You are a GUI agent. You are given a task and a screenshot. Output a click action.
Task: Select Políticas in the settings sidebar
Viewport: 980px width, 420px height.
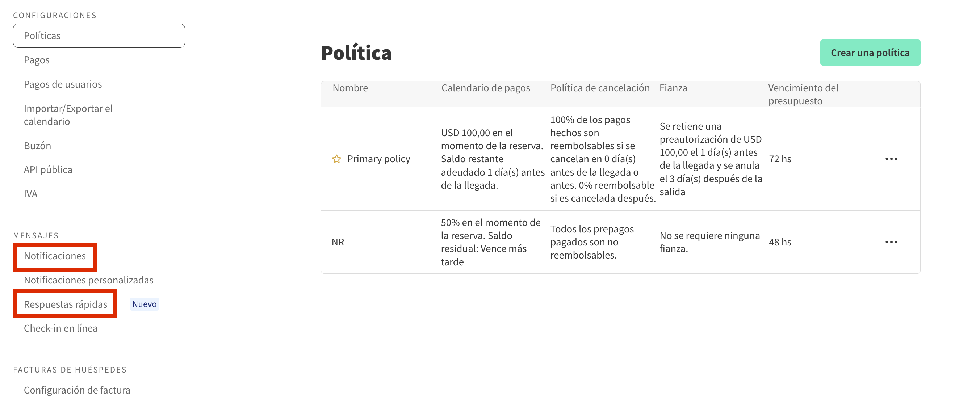pos(99,36)
